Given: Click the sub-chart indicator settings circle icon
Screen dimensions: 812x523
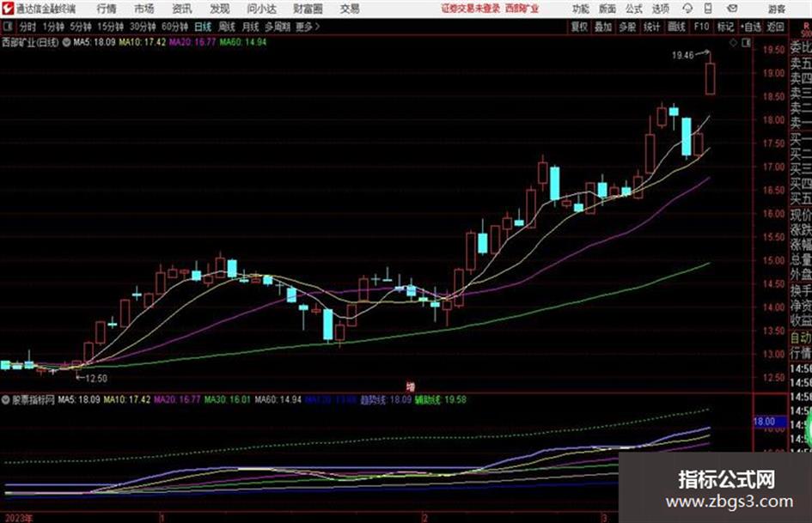Looking at the screenshot, I should tap(6, 399).
